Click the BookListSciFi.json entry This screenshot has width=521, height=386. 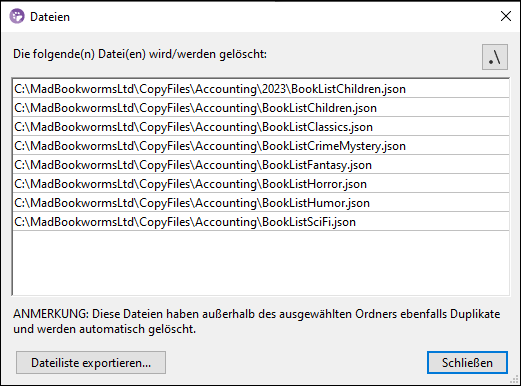261,222
